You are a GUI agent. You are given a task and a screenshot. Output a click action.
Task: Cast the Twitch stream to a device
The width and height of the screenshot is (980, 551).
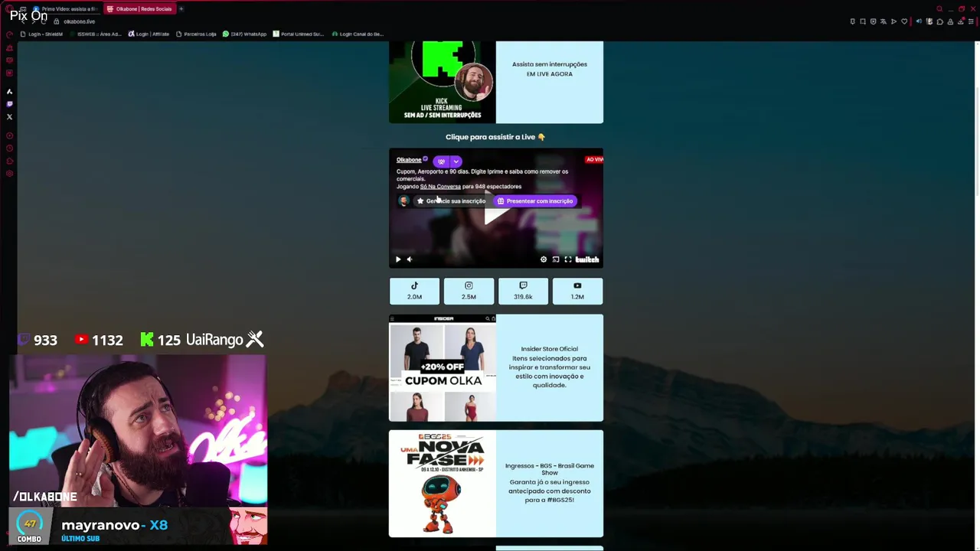tap(556, 259)
